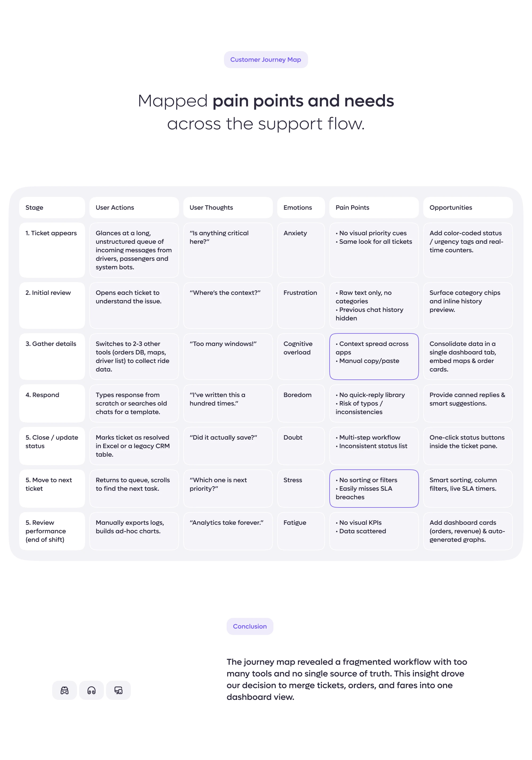Click the "1. Ticket appears" stage cell
Viewport: 532px width, 760px height.
point(52,250)
